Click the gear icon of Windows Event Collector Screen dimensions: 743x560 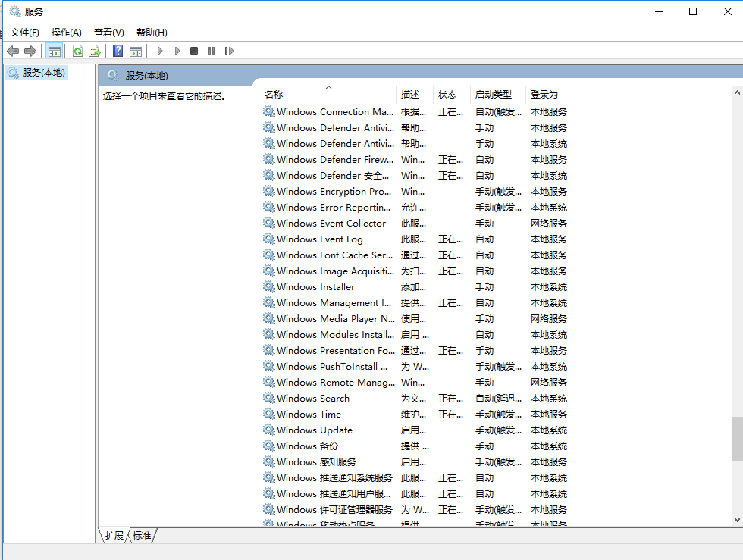click(269, 223)
